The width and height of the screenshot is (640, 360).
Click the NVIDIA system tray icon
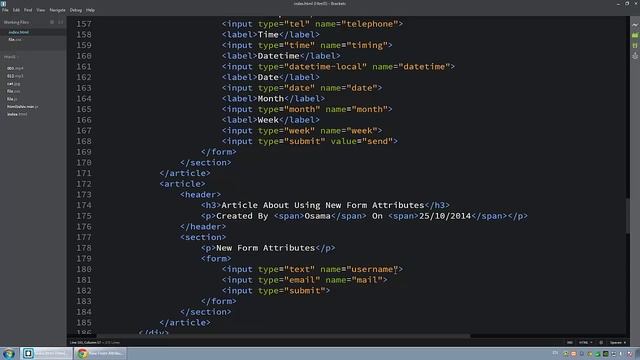tap(606, 353)
